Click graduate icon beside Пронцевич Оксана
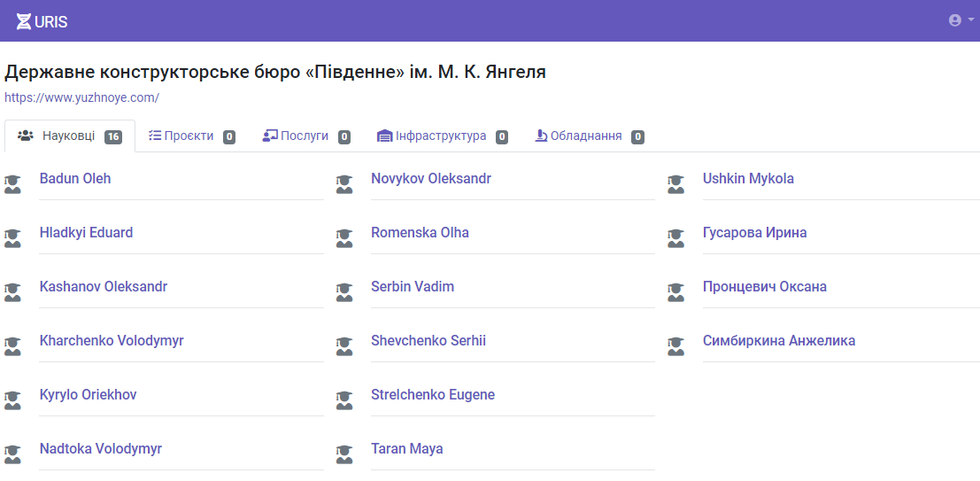Viewport: 980px width, 481px height. pos(676,292)
